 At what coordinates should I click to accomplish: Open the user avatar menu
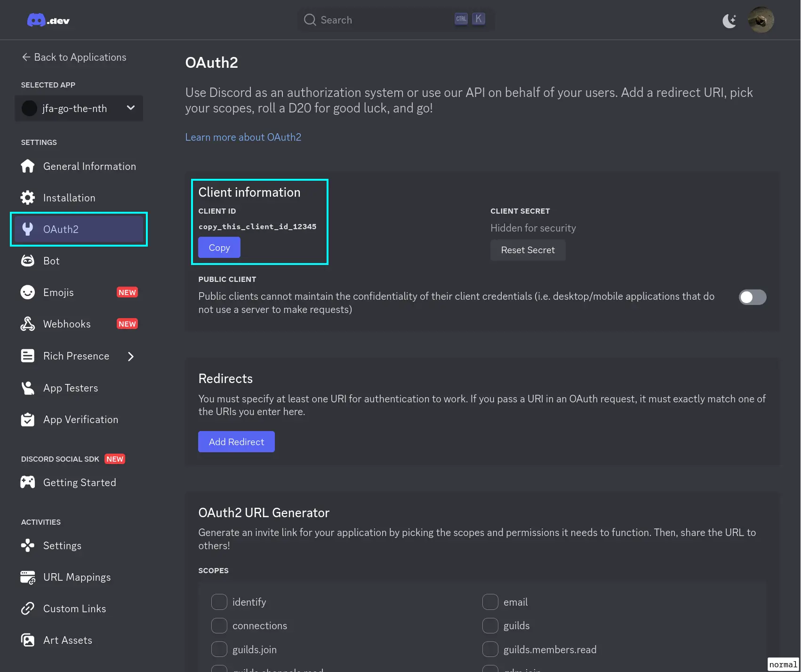coord(761,20)
